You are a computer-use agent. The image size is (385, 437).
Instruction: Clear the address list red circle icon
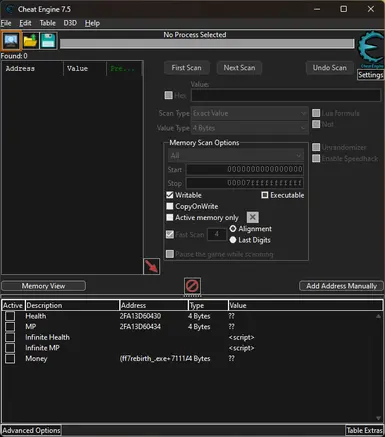point(192,286)
